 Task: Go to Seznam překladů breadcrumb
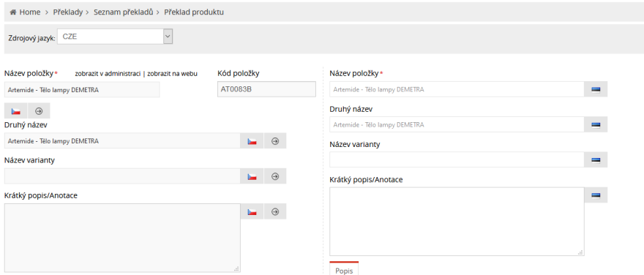(x=123, y=12)
